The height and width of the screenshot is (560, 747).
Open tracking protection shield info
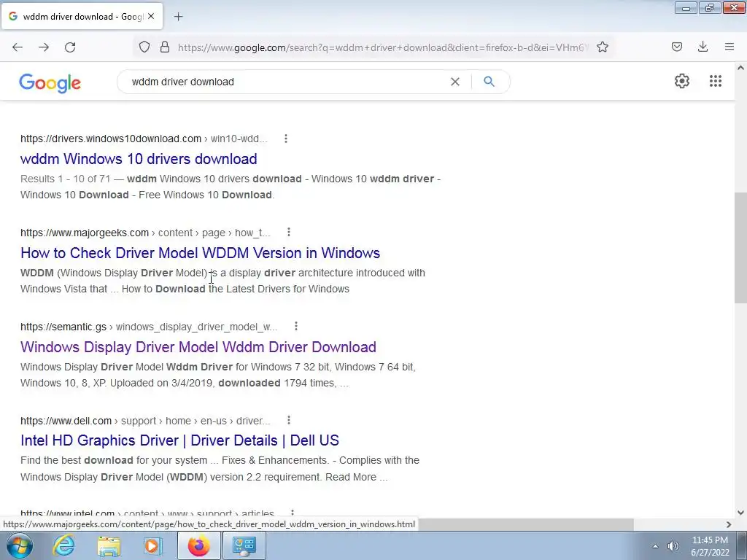pos(144,47)
